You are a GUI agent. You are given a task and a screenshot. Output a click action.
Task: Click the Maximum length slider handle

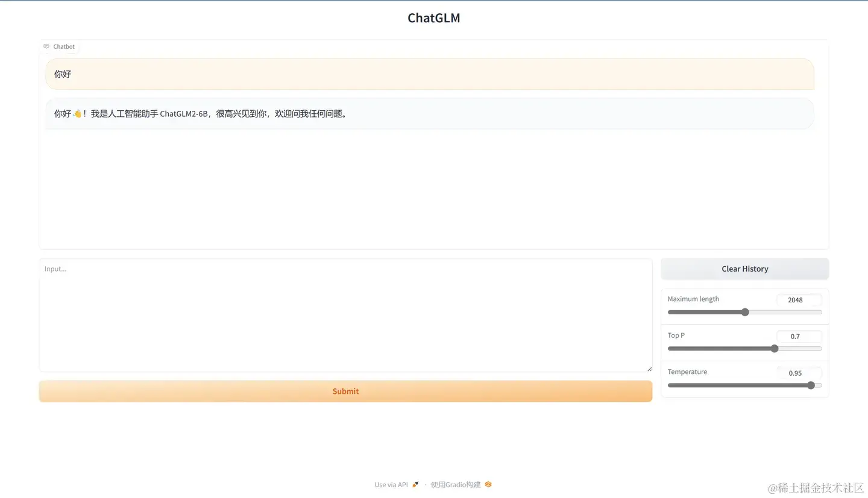745,312
